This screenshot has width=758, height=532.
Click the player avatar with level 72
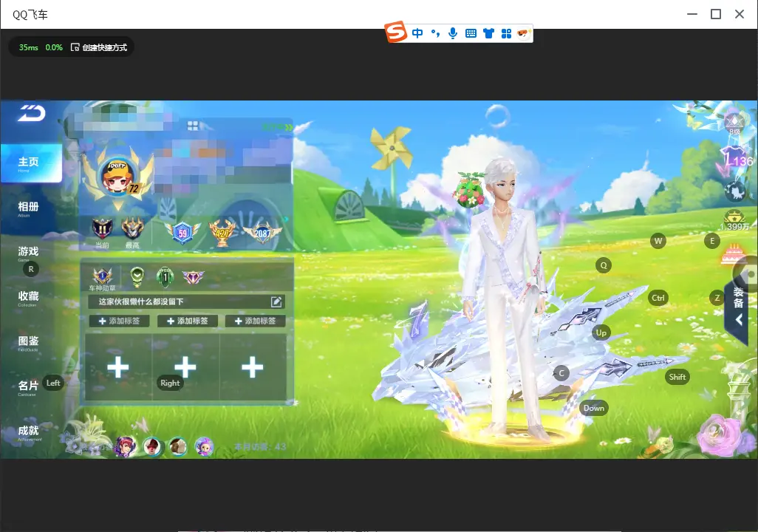point(118,176)
